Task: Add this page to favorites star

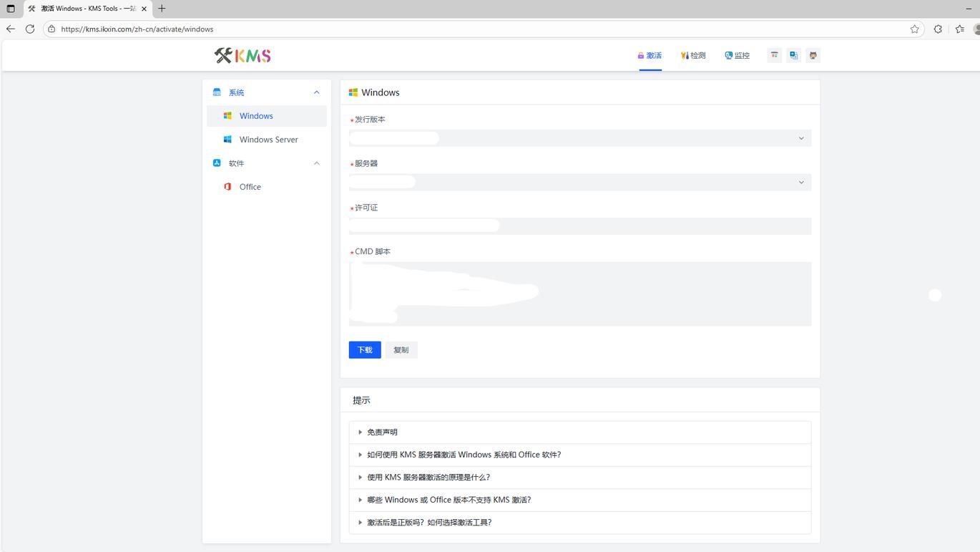Action: coord(915,29)
